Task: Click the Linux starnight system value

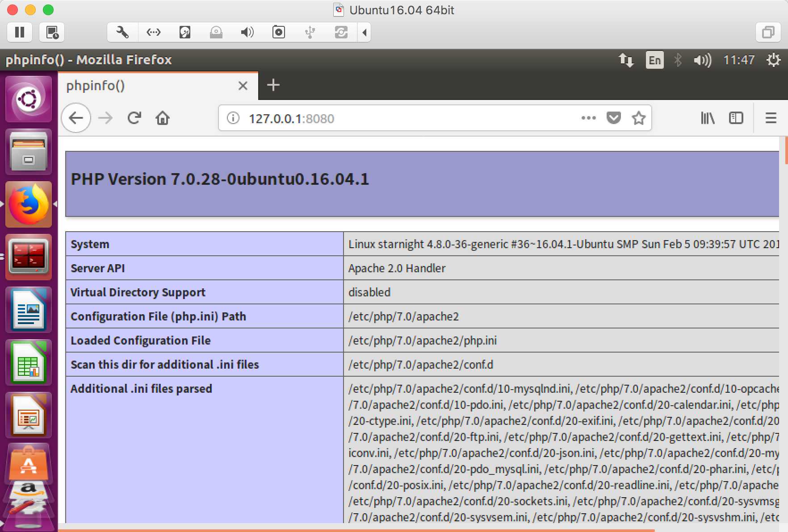Action: (x=564, y=244)
